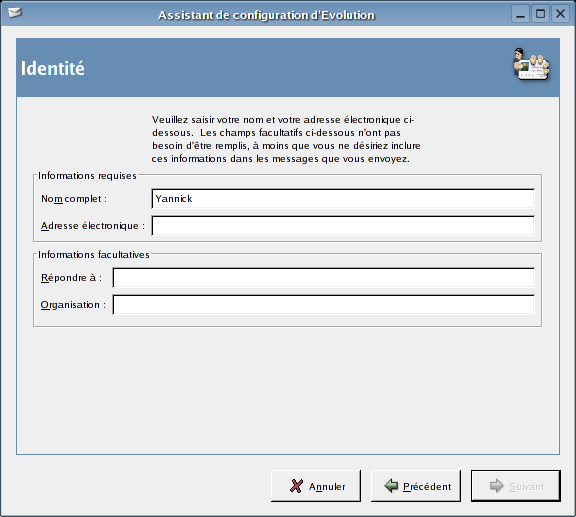Screen dimensions: 576x517
Task: Click the 'Organisation :' label
Action: click(x=73, y=305)
